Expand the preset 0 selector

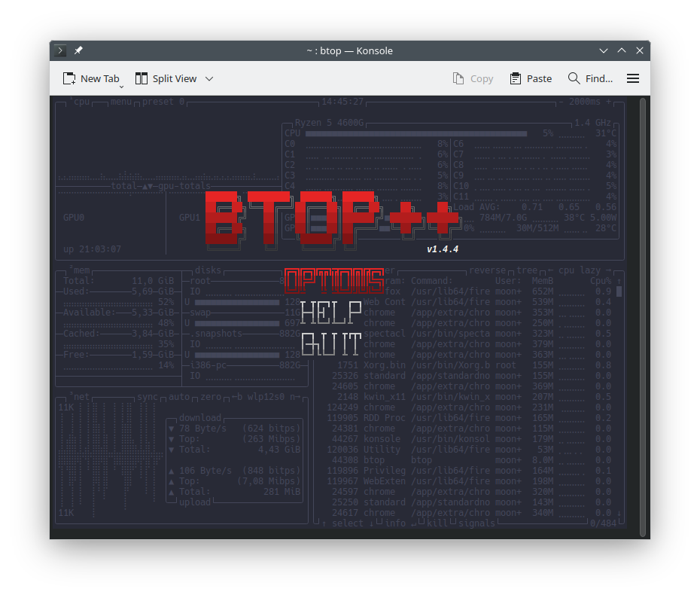pos(163,102)
